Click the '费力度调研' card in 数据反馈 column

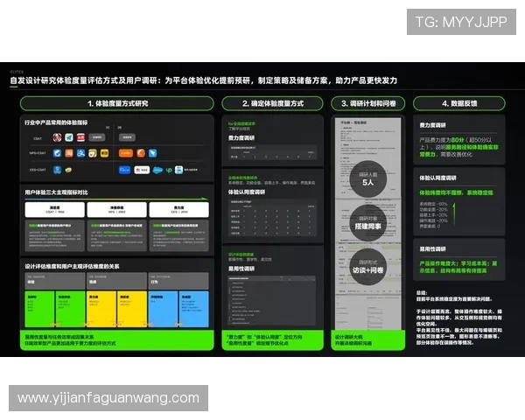[x=459, y=140]
